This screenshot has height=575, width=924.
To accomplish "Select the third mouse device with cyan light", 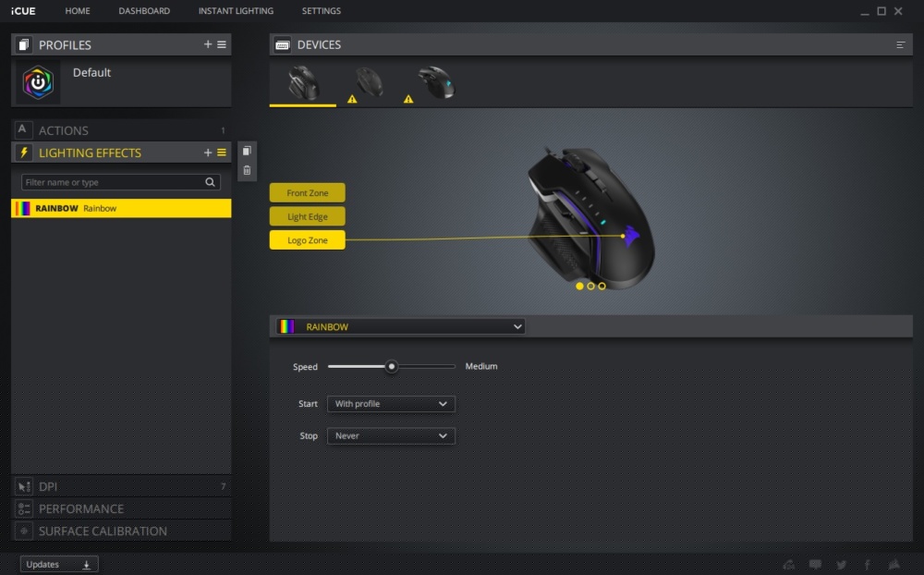I will pos(436,83).
